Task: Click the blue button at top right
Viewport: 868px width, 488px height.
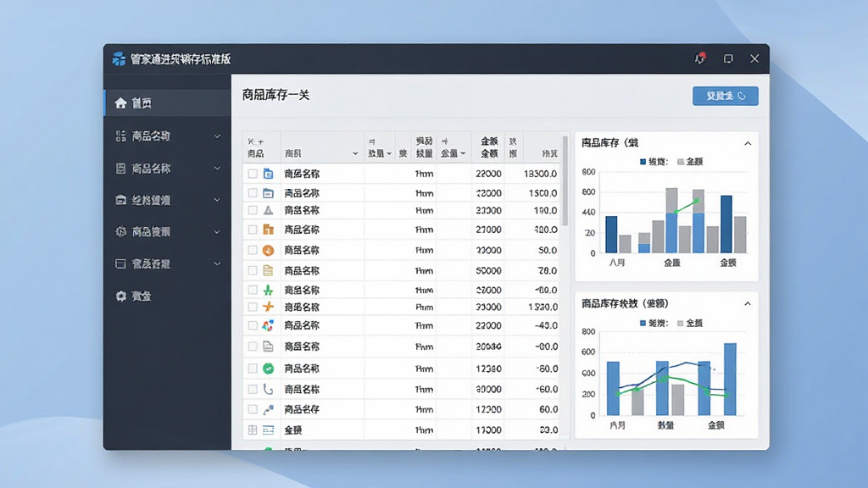Action: click(726, 96)
